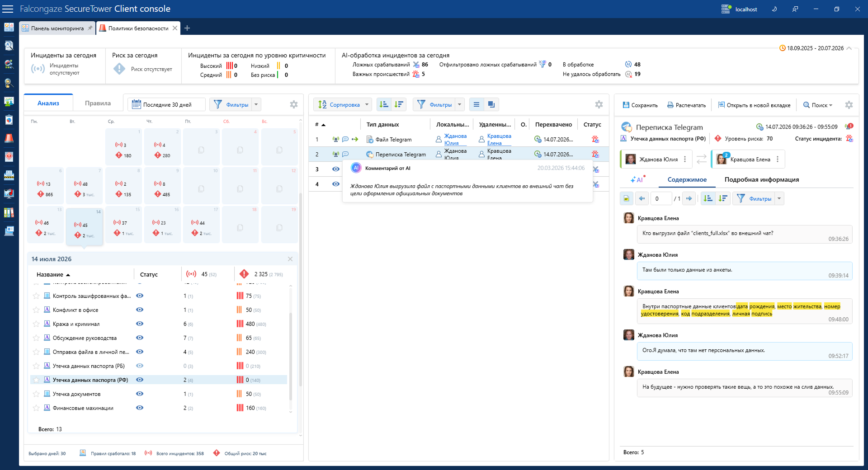Open options menu for Жданова Юлия card
The image size is (868, 470).
[x=685, y=159]
